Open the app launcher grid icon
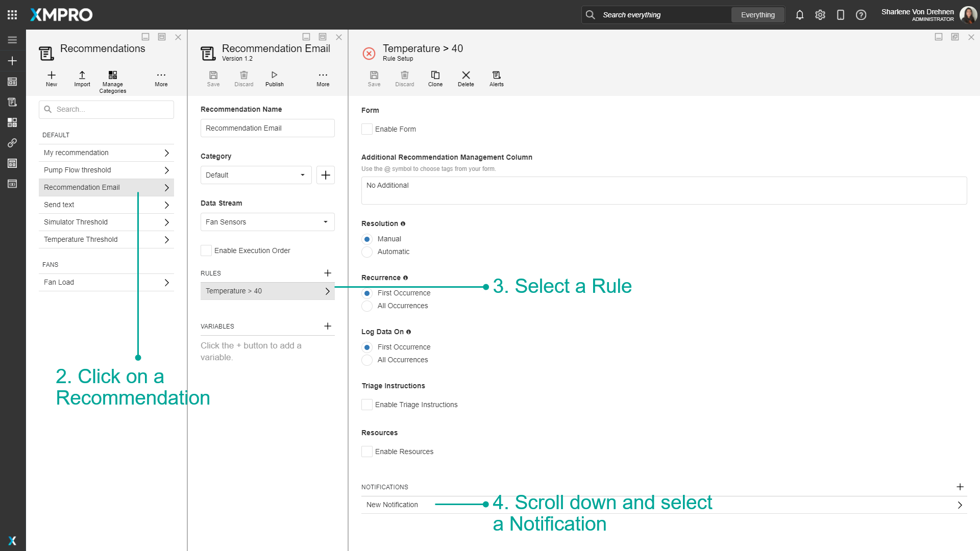Viewport: 980px width, 551px height. click(x=12, y=15)
